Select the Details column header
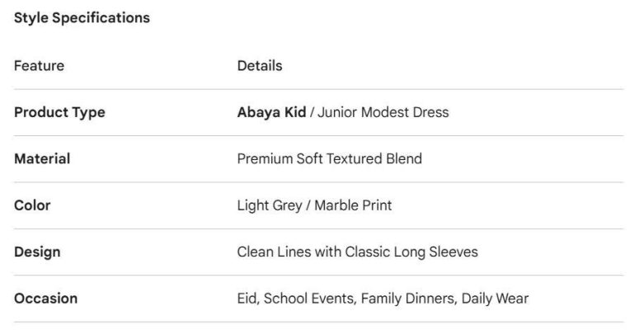 coord(260,66)
